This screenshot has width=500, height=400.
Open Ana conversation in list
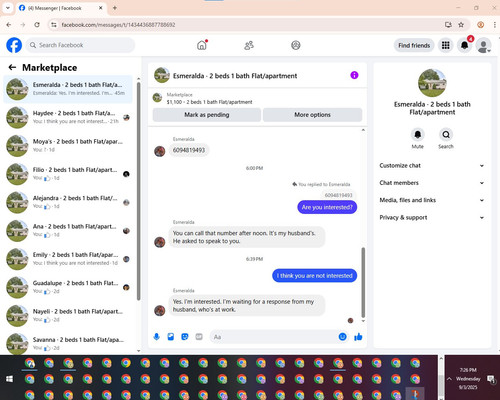pyautogui.click(x=68, y=231)
